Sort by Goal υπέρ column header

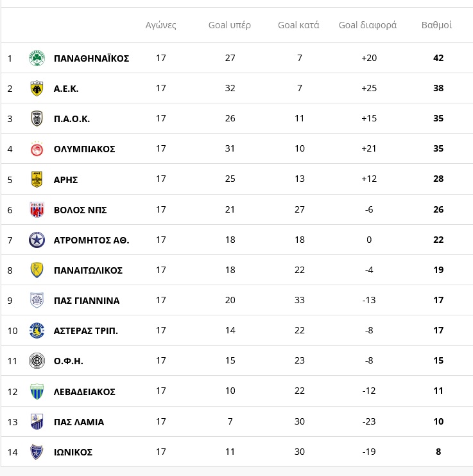click(230, 25)
